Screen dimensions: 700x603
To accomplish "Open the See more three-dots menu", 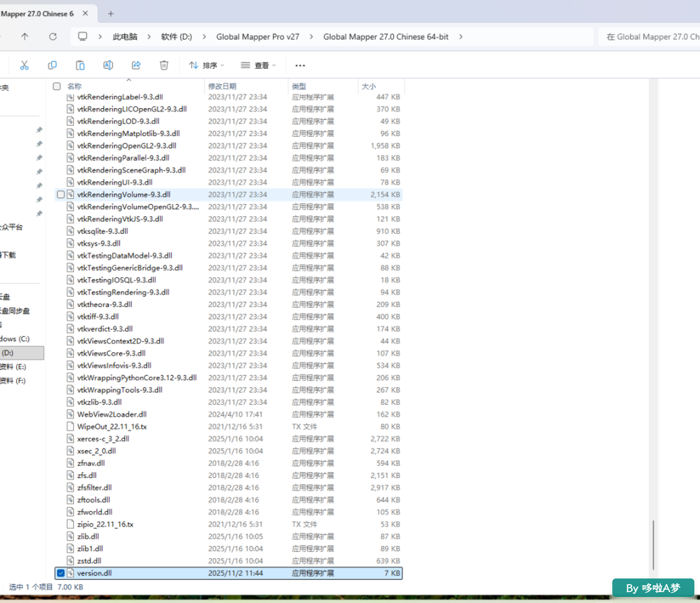I will (300, 66).
